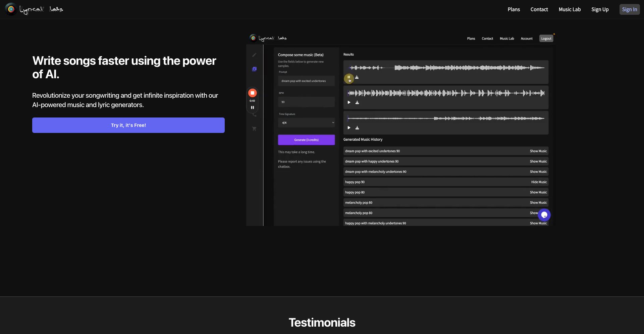Hide music for happy pop 90

[539, 182]
